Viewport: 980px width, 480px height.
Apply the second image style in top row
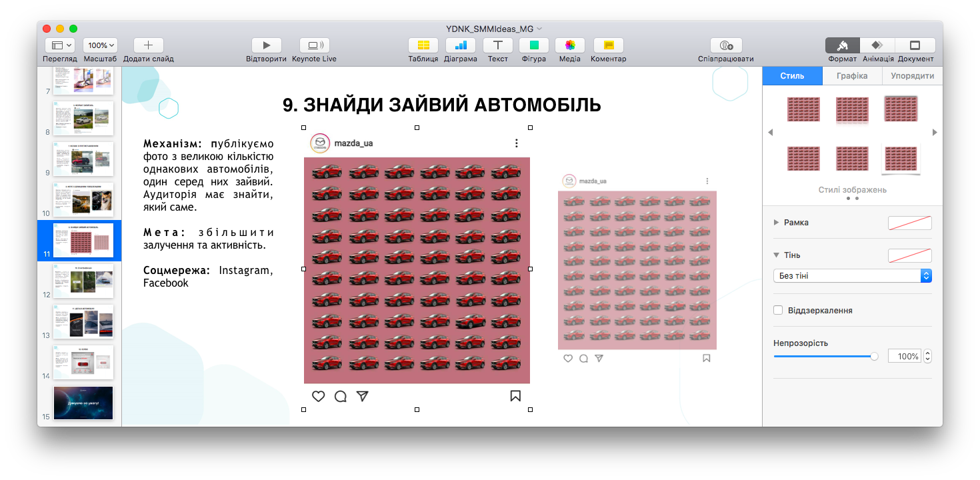pyautogui.click(x=853, y=109)
